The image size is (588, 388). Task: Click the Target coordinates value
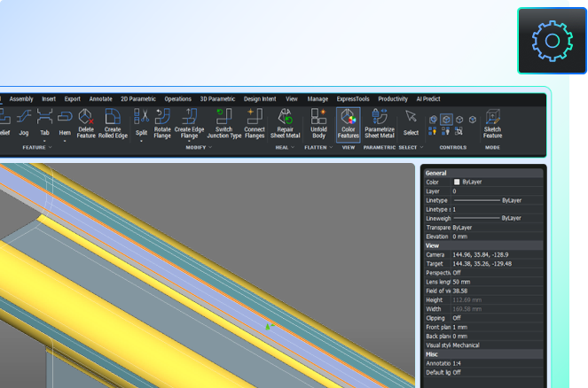[497, 264]
